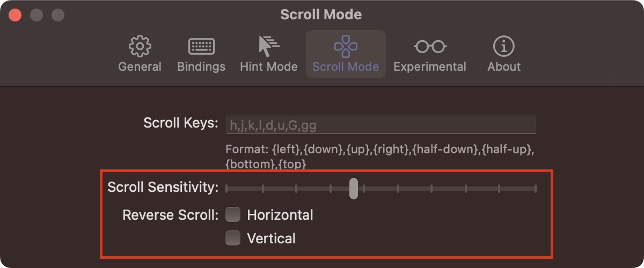Select the Bindings keyboard icon
The height and width of the screenshot is (268, 644).
[x=201, y=47]
